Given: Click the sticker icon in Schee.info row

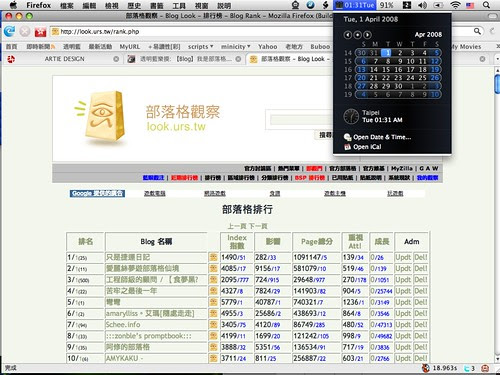Looking at the screenshot, I should (x=213, y=325).
